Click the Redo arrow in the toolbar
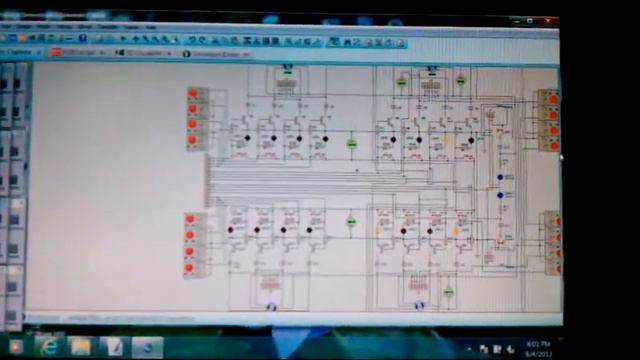Viewport: 640px width, 360px height. click(202, 40)
